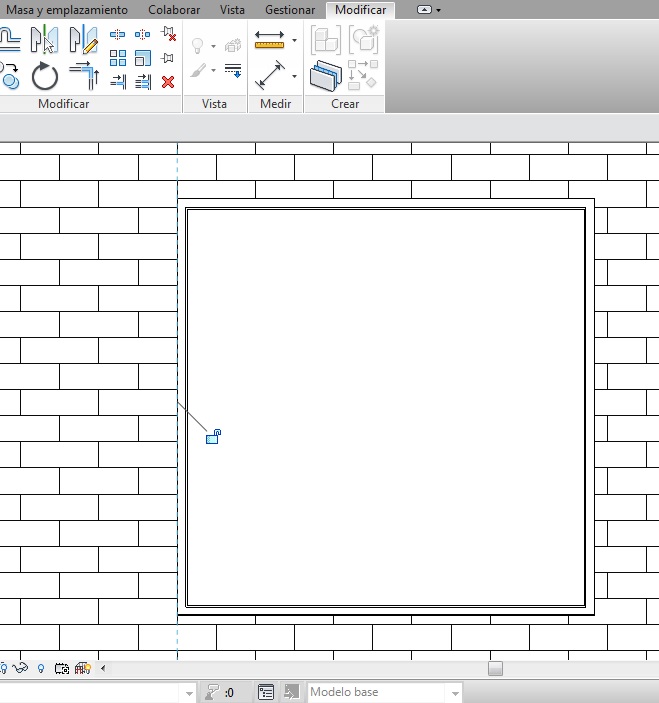This screenshot has height=703, width=659.
Task: Select the Mirror - Draw Axis tool
Action: [83, 41]
